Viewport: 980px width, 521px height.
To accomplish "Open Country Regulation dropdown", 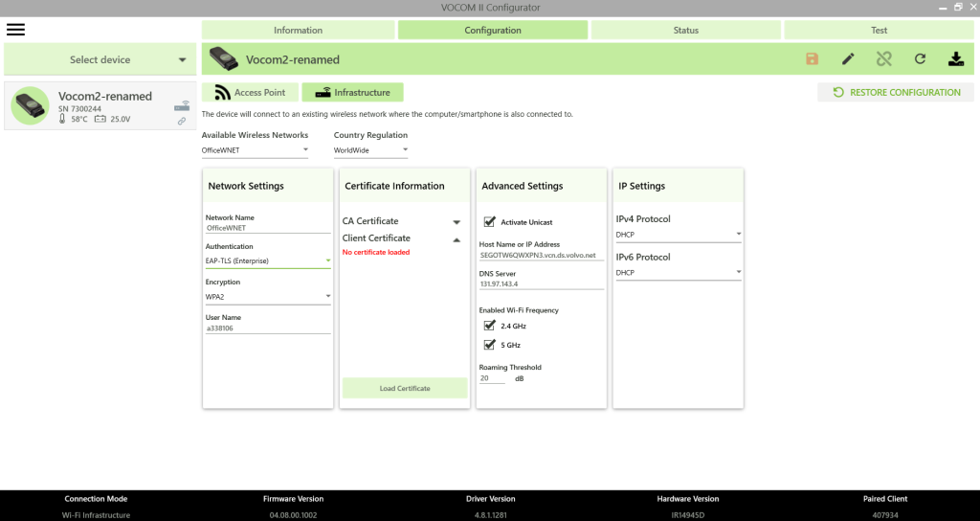I will 370,150.
